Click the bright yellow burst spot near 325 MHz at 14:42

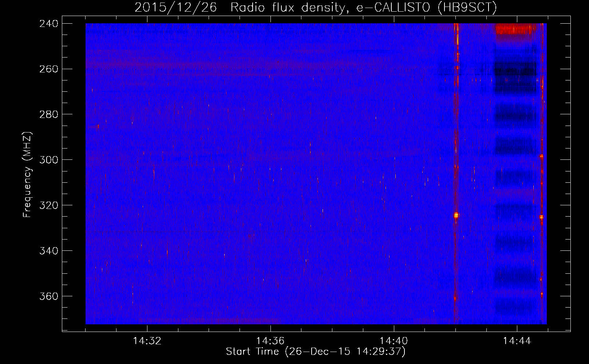[x=456, y=215]
